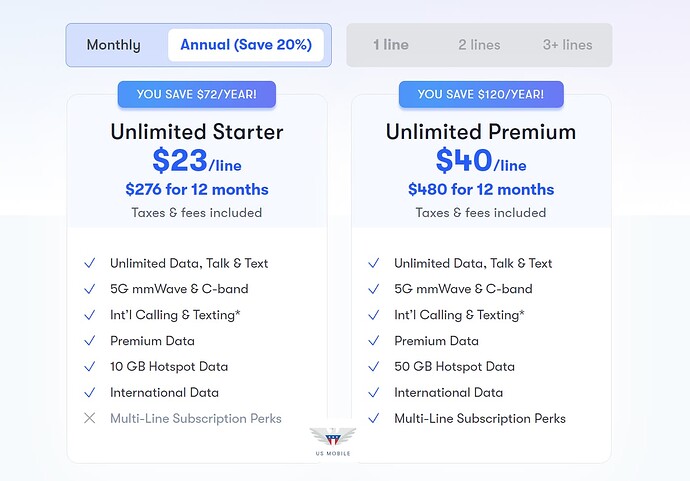Screen dimensions: 690x481
Task: Choose the 3+ lines option
Action: coord(567,45)
